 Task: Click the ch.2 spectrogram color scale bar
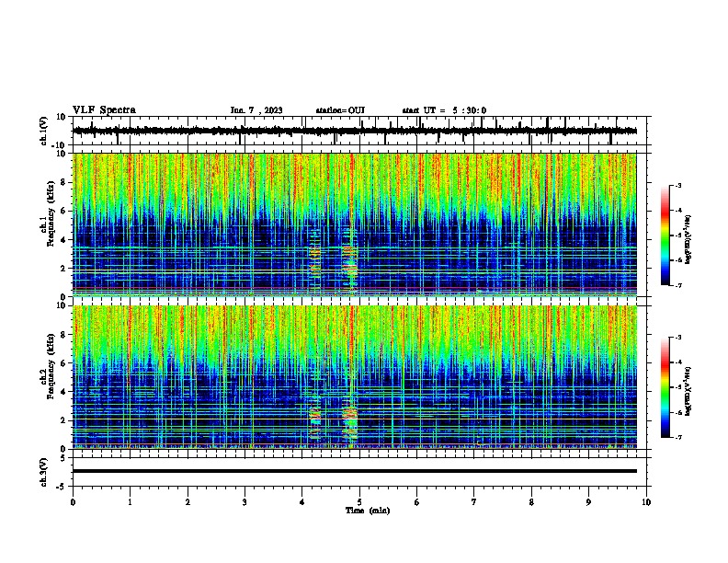pos(665,387)
